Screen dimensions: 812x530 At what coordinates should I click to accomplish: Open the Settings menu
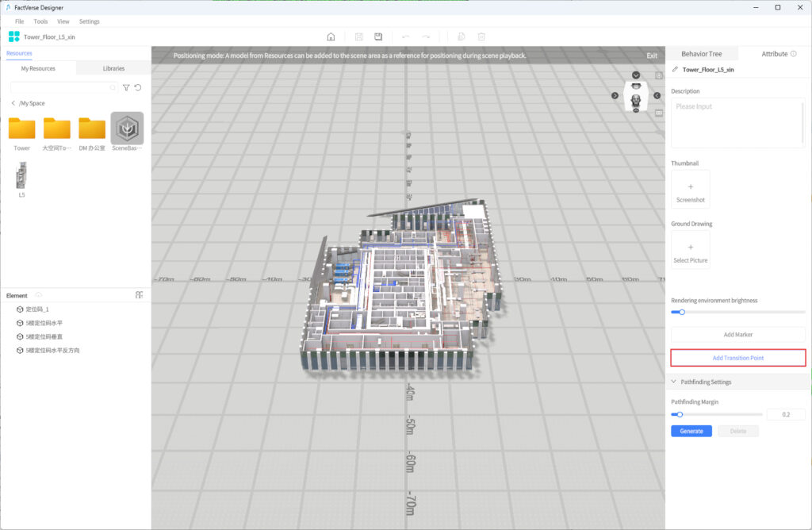89,21
